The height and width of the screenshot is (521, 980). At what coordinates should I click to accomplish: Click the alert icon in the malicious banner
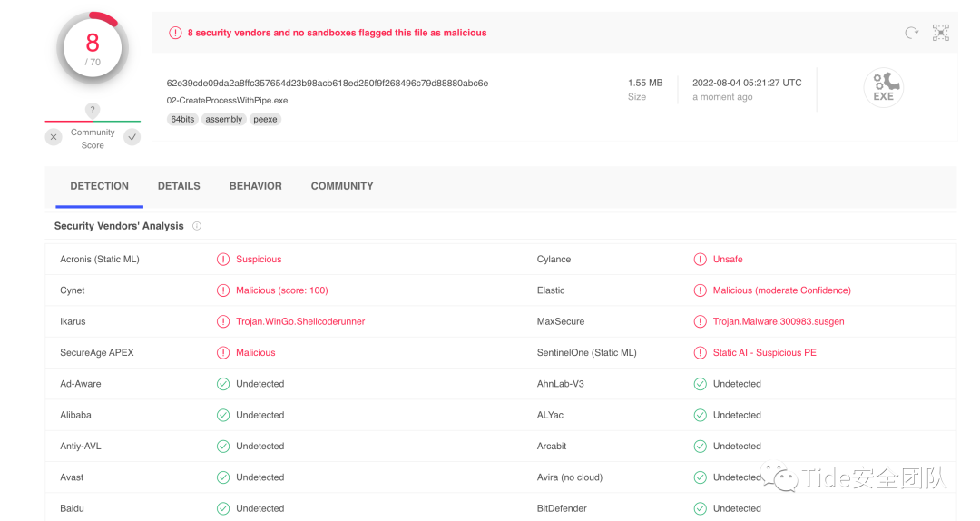175,33
